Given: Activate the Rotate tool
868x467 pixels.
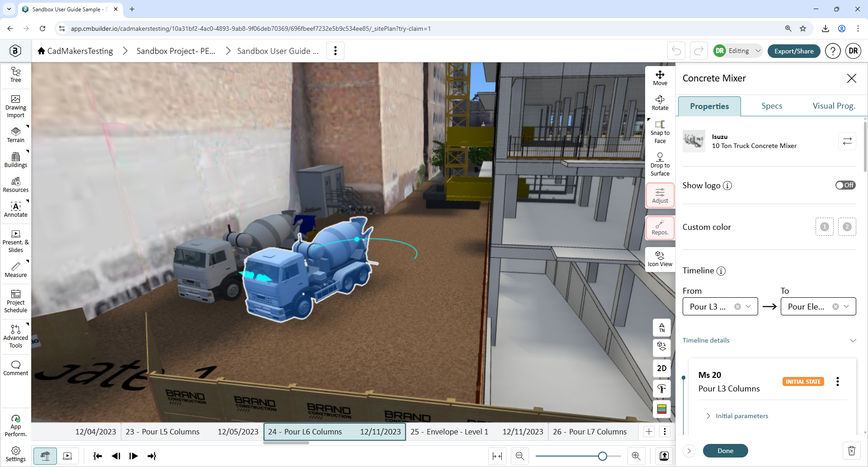Looking at the screenshot, I should 660,103.
